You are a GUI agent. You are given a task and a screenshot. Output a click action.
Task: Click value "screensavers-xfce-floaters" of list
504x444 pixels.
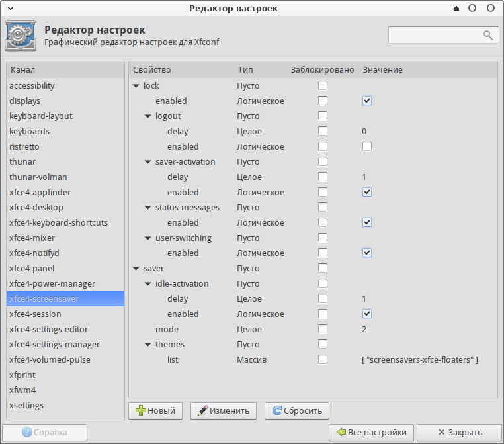click(x=420, y=360)
